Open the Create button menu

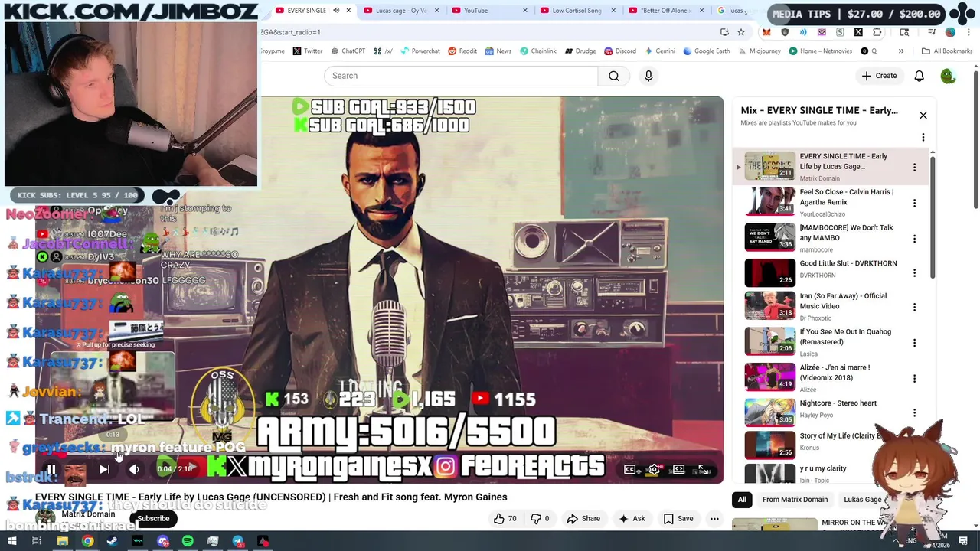click(879, 76)
